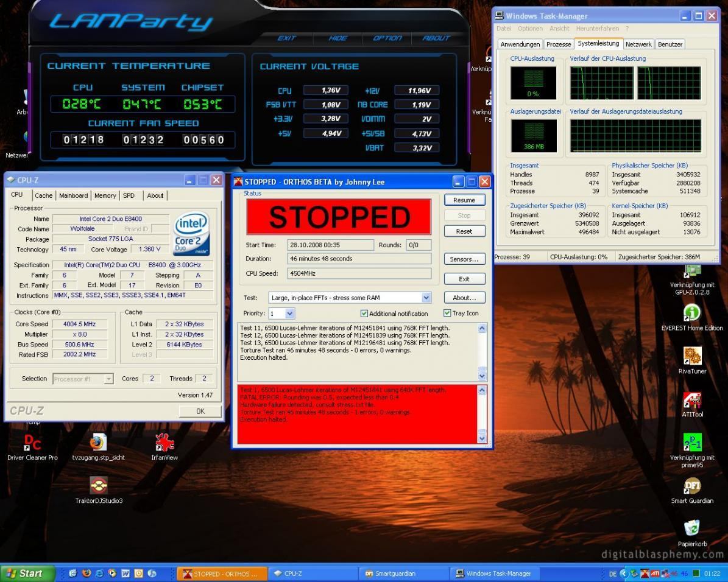
Task: Launch RivaTuner from the desktop
Action: [x=692, y=360]
